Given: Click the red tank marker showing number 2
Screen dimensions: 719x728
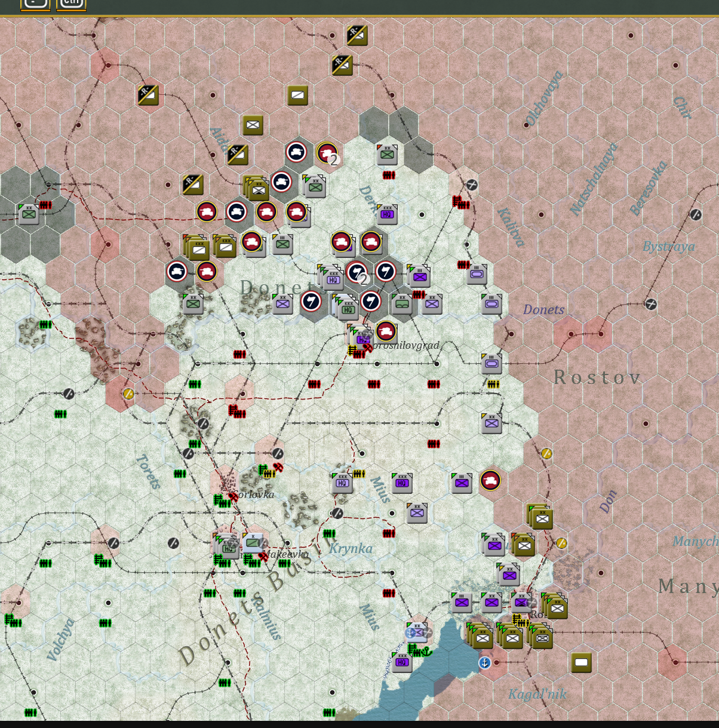Looking at the screenshot, I should click(327, 153).
